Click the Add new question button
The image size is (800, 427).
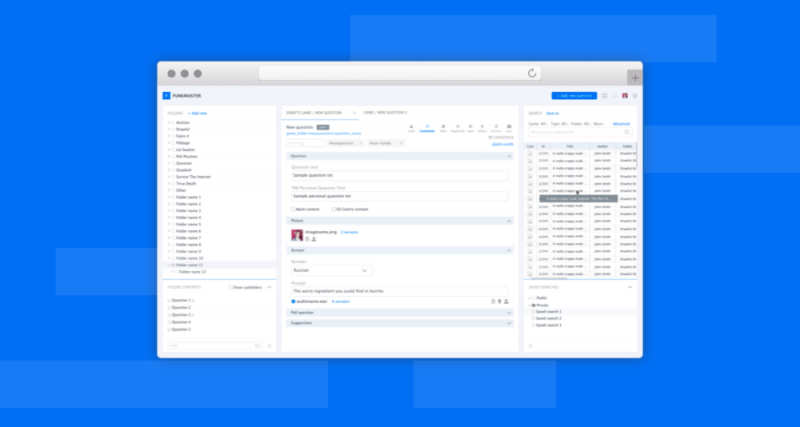coord(573,96)
